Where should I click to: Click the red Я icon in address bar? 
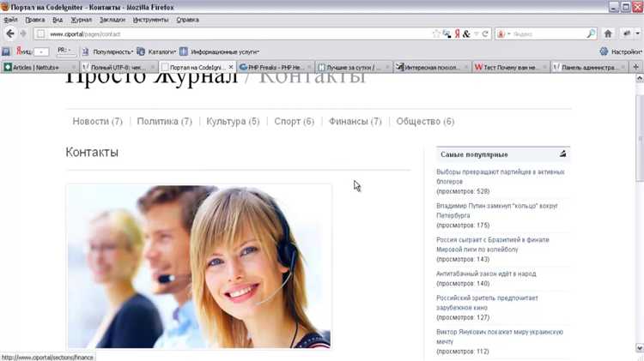pos(457,34)
